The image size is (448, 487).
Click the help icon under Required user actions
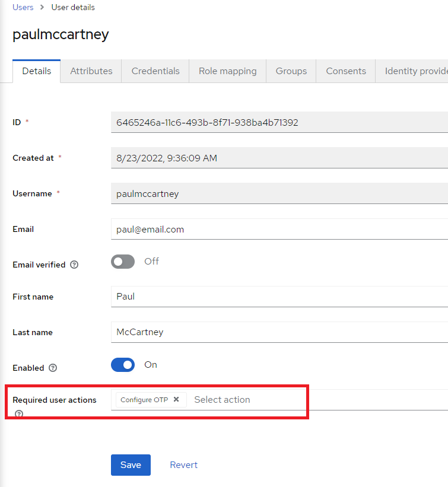point(18,414)
